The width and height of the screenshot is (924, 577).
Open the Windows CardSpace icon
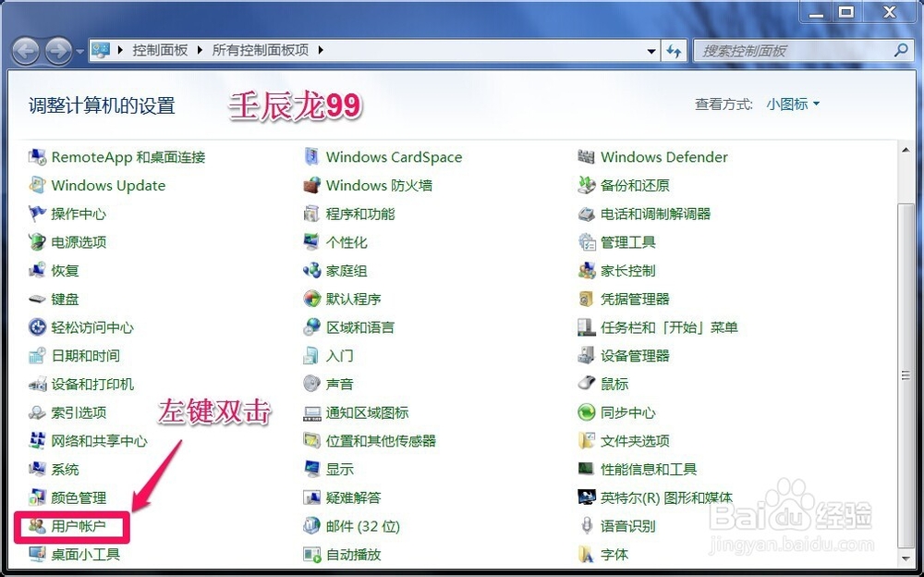(311, 157)
